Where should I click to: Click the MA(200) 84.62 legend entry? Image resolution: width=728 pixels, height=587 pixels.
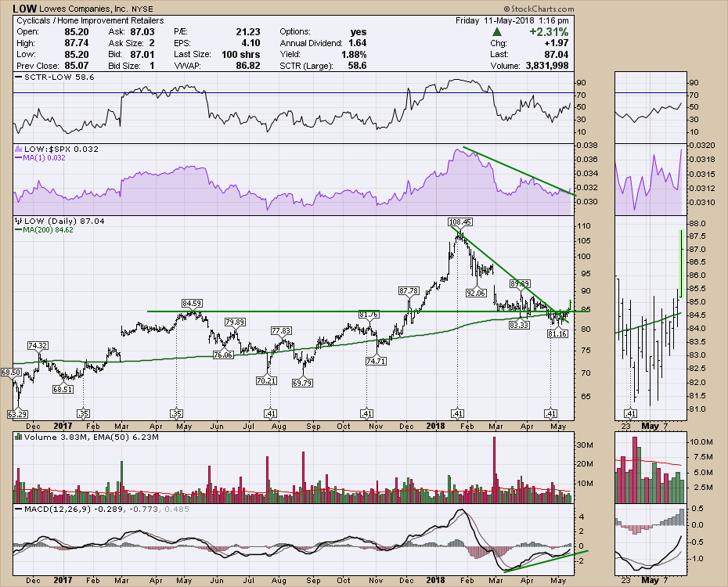coord(44,229)
